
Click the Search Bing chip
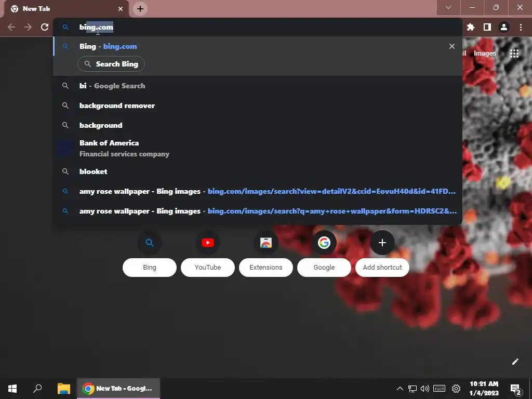pos(111,64)
